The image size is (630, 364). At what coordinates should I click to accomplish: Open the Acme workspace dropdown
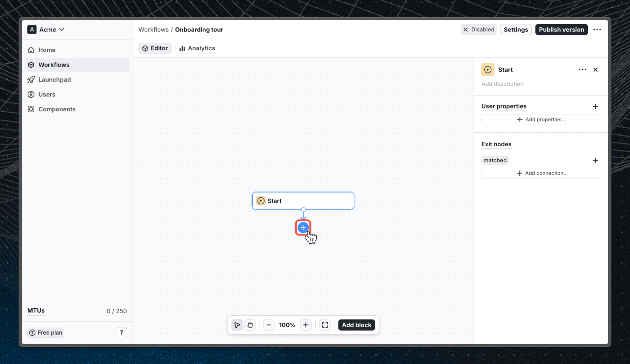click(46, 30)
